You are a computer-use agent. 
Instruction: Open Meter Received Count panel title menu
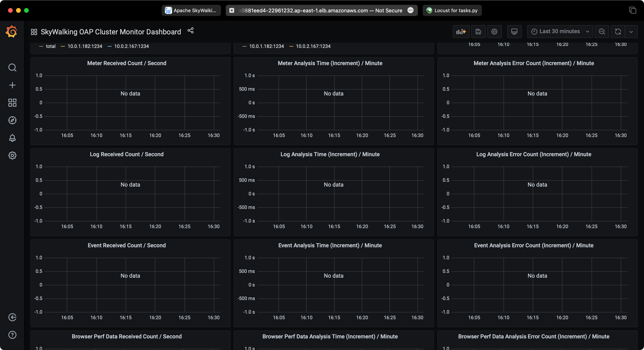point(126,63)
